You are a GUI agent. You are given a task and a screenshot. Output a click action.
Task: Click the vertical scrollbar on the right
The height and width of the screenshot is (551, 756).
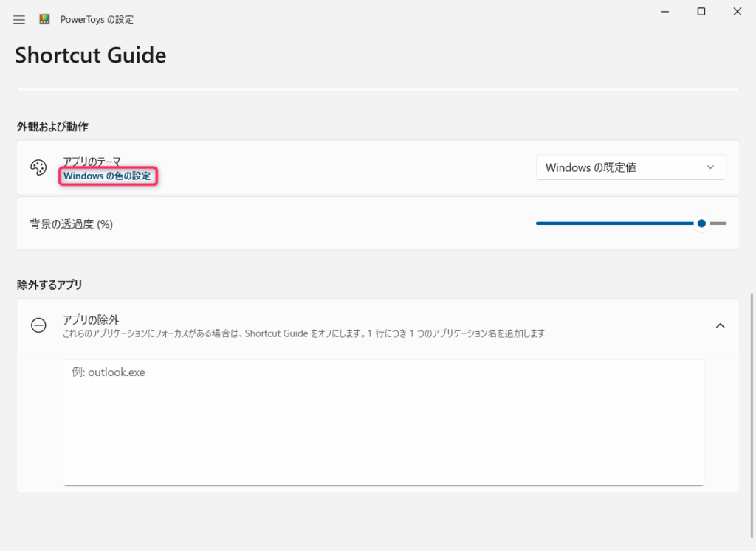point(752,415)
